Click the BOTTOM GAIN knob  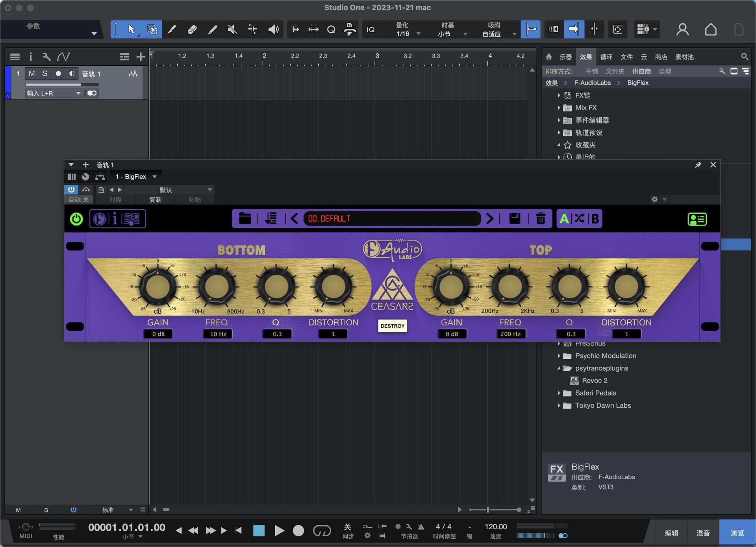(157, 287)
